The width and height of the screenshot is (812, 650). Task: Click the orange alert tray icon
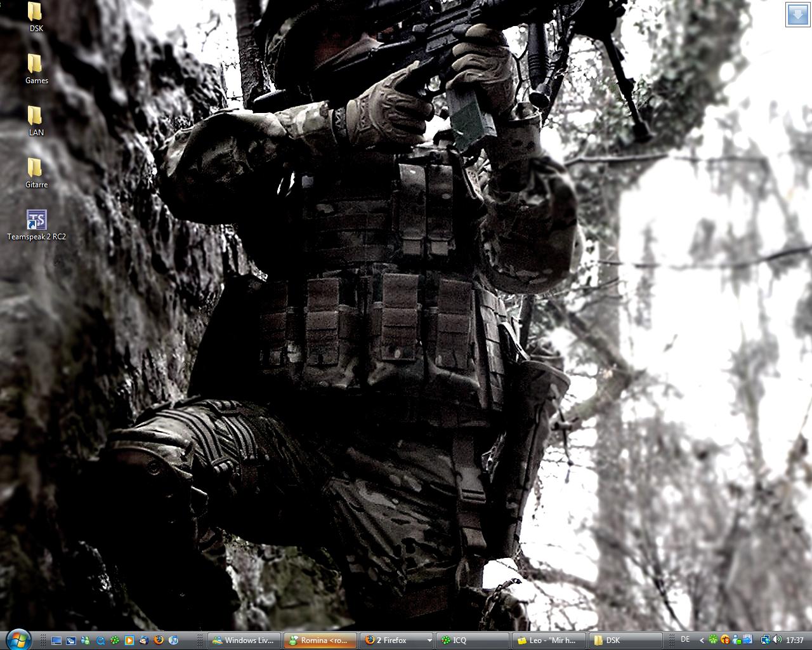(x=725, y=640)
